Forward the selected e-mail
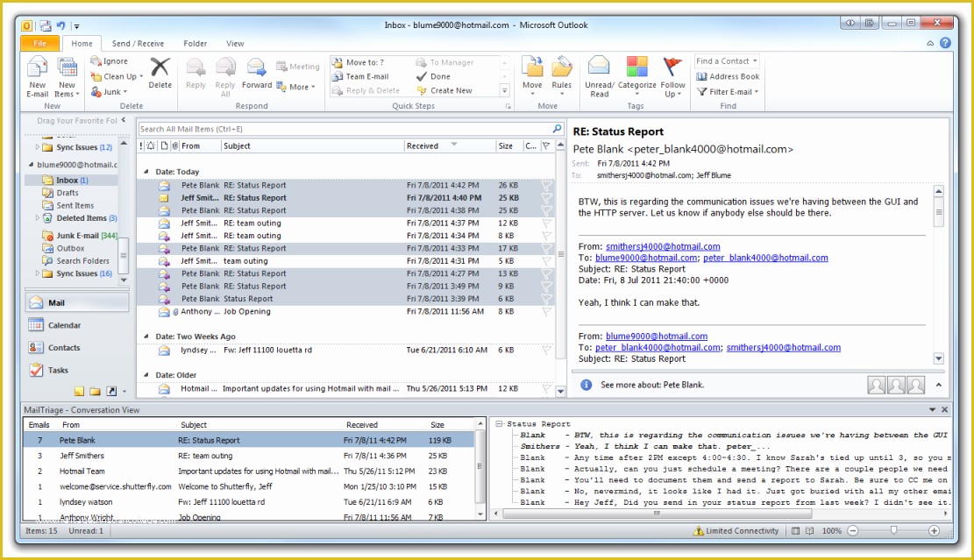 pos(257,74)
